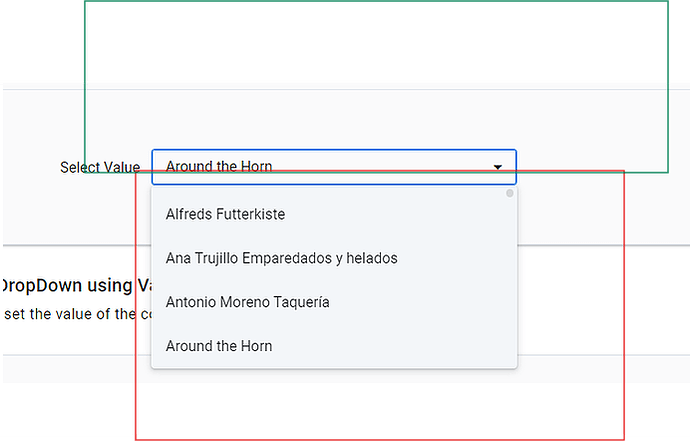
Task: Click the text 'set the value of the' below the heading
Action: click(70, 314)
